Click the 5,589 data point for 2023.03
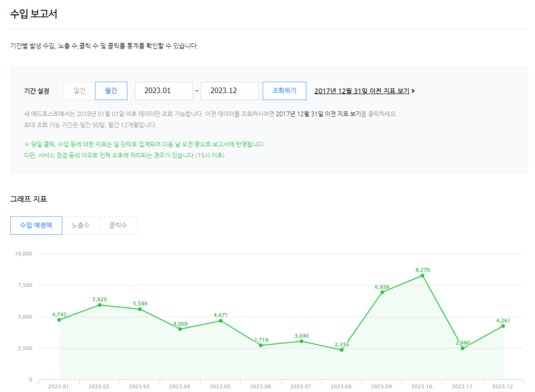 pos(140,309)
